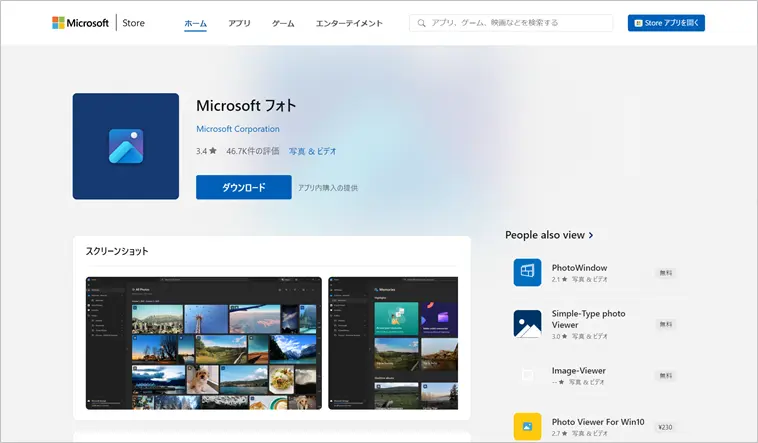Viewport: 758px width, 443px height.
Task: Open the Photo Viewer For Win10 icon
Action: point(527,426)
